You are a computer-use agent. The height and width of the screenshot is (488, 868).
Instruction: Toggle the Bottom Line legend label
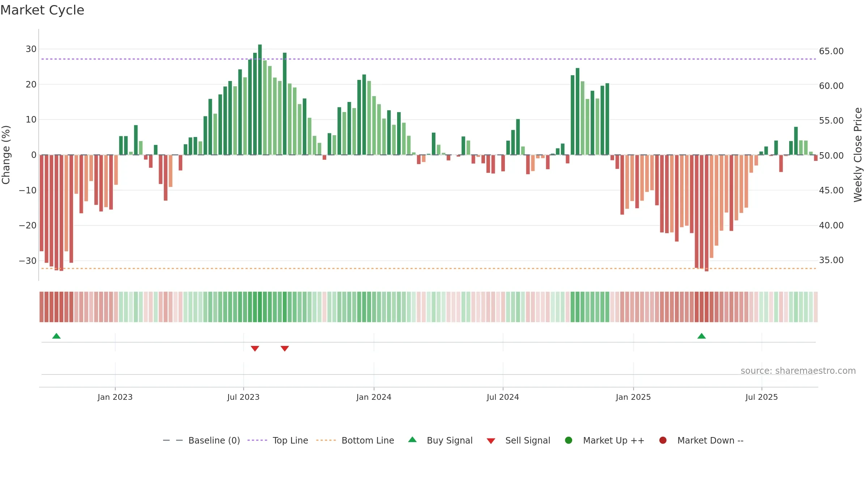pyautogui.click(x=368, y=440)
